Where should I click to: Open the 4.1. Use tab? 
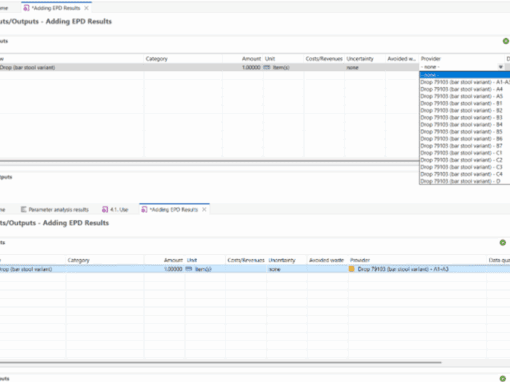[115, 209]
